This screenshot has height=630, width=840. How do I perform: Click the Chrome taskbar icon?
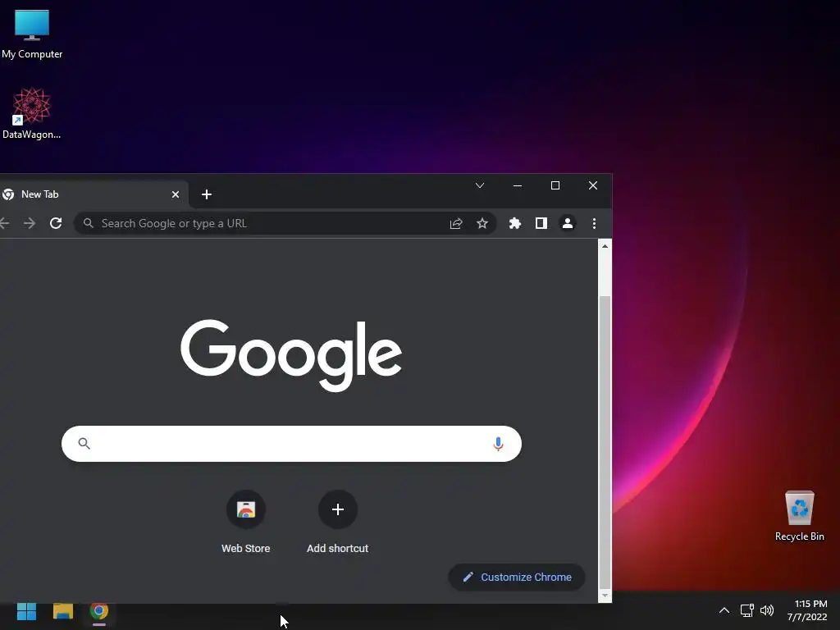point(99,611)
